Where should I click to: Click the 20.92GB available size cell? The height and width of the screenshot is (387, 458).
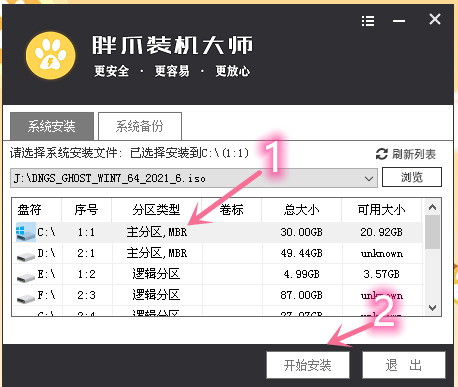(x=382, y=232)
